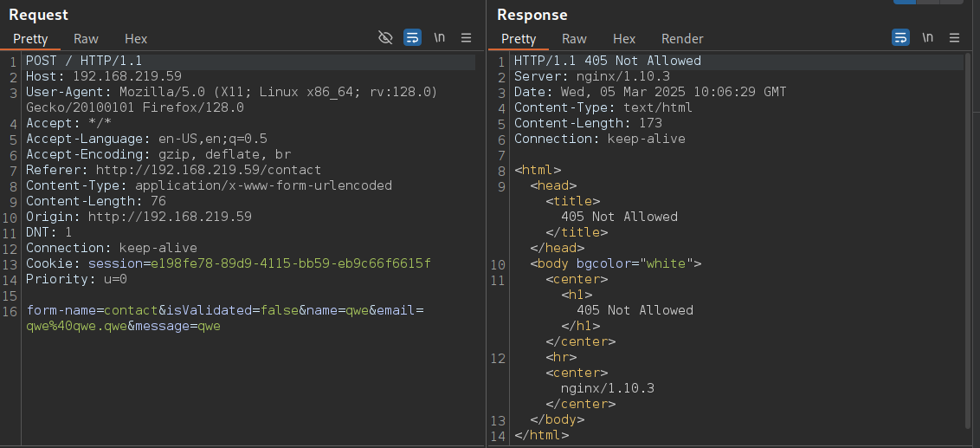Click the request 'Connection: keep-alive' line
980x448 pixels.
click(x=112, y=249)
